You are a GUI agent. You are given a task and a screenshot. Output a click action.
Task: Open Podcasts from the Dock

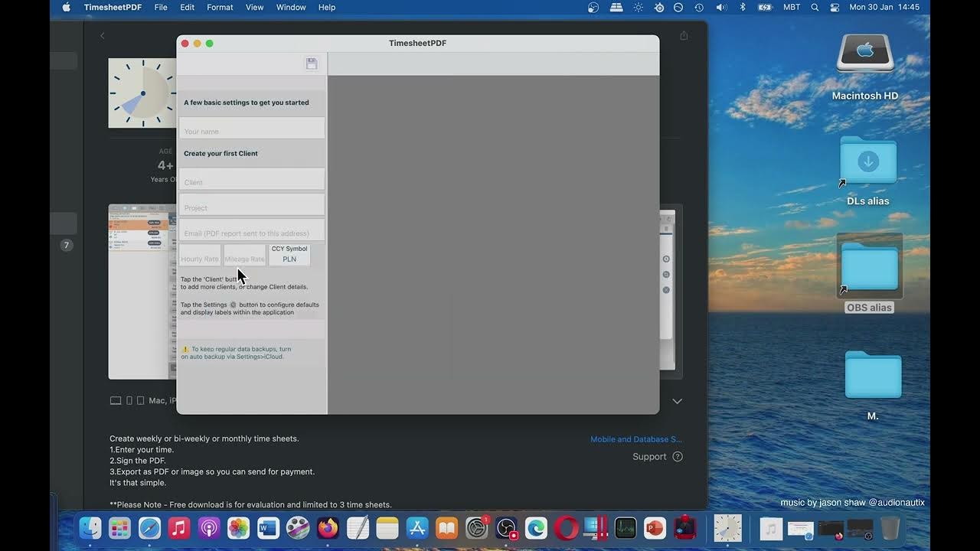tap(209, 528)
